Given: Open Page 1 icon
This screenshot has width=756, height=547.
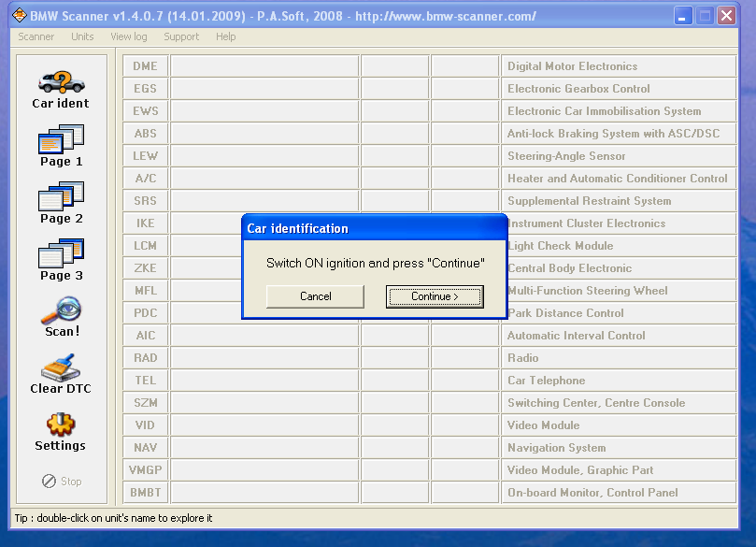Looking at the screenshot, I should pos(62,139).
